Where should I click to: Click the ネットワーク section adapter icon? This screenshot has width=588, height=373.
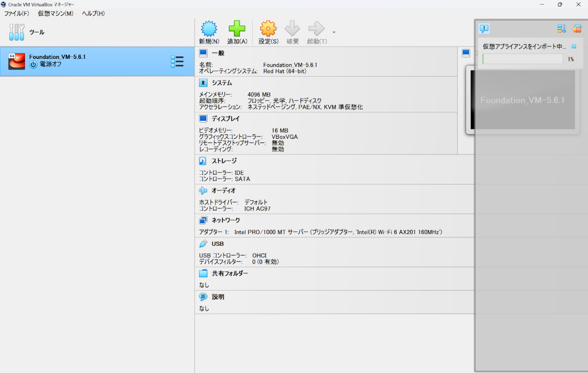(x=203, y=220)
